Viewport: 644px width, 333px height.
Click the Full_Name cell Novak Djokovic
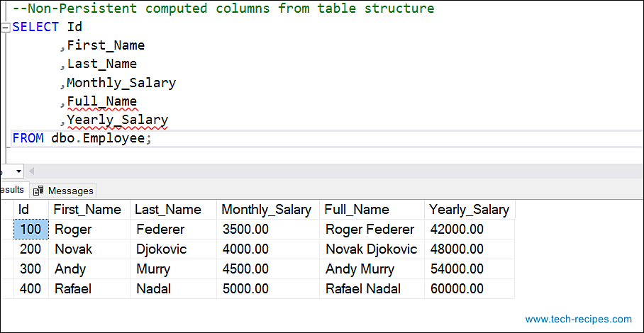click(x=372, y=249)
